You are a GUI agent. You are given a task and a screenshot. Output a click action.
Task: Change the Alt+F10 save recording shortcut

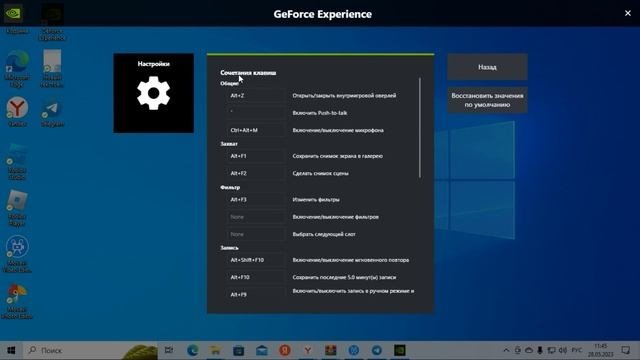point(256,277)
